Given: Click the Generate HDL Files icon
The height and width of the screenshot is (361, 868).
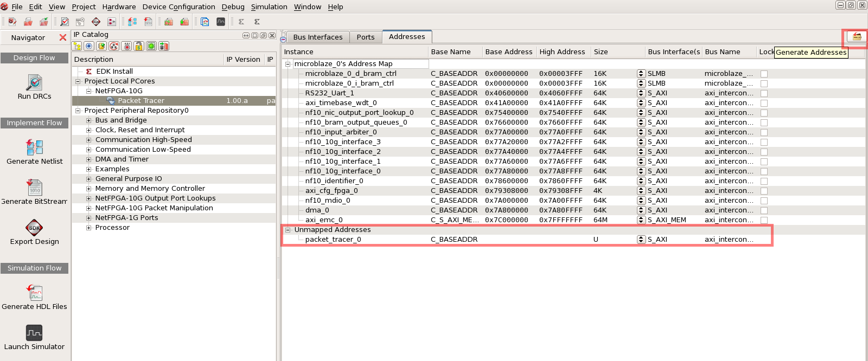Looking at the screenshot, I should [34, 293].
